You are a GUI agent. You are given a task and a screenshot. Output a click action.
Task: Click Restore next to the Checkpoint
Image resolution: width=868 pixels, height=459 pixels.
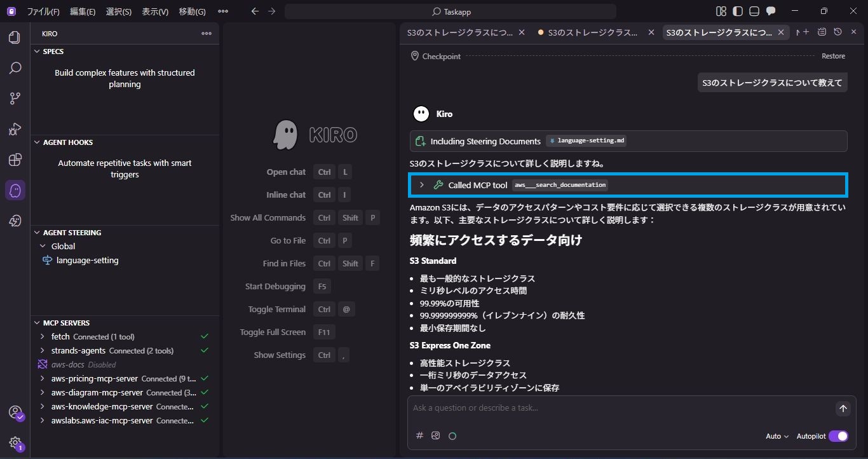click(833, 56)
